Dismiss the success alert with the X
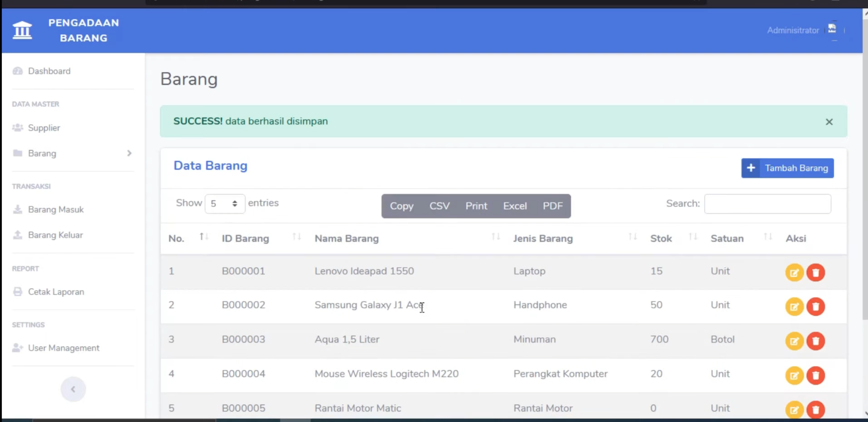This screenshot has width=868, height=422. pos(829,122)
